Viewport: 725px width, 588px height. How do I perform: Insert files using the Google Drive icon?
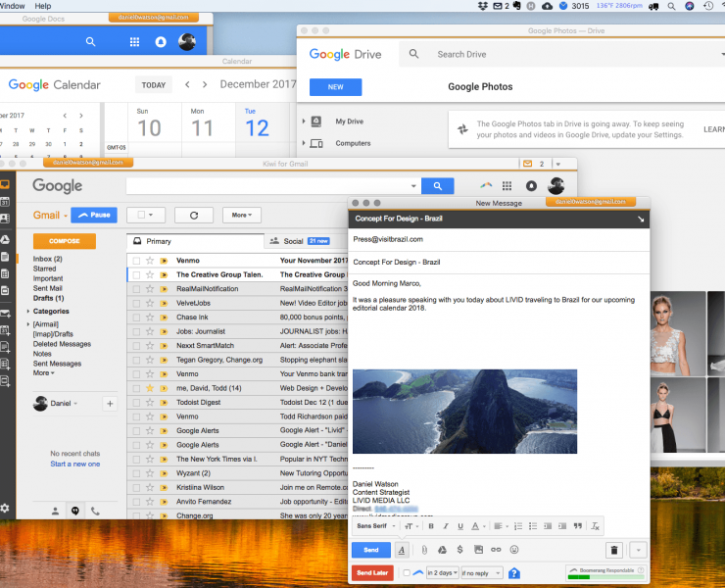443,550
